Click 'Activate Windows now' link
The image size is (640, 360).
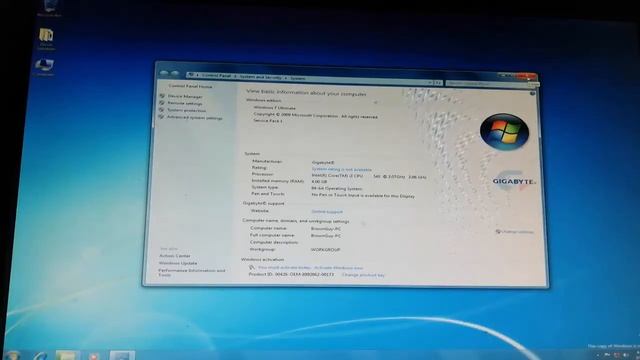pos(338,268)
